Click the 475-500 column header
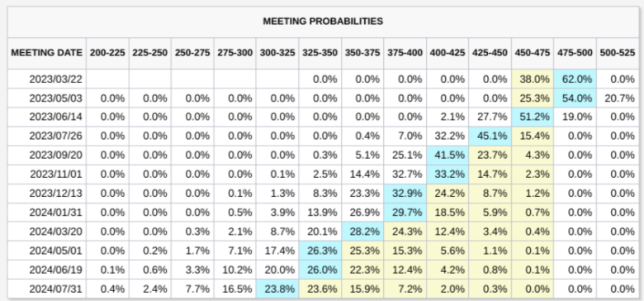The width and height of the screenshot is (644, 301). pos(575,53)
